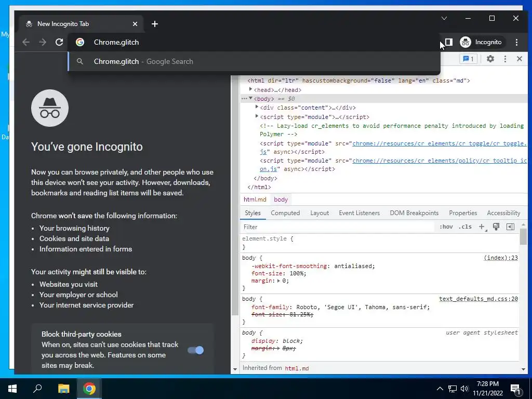Image resolution: width=532 pixels, height=399 pixels.
Task: Click the Chrome taskbar icon
Action: 89,389
